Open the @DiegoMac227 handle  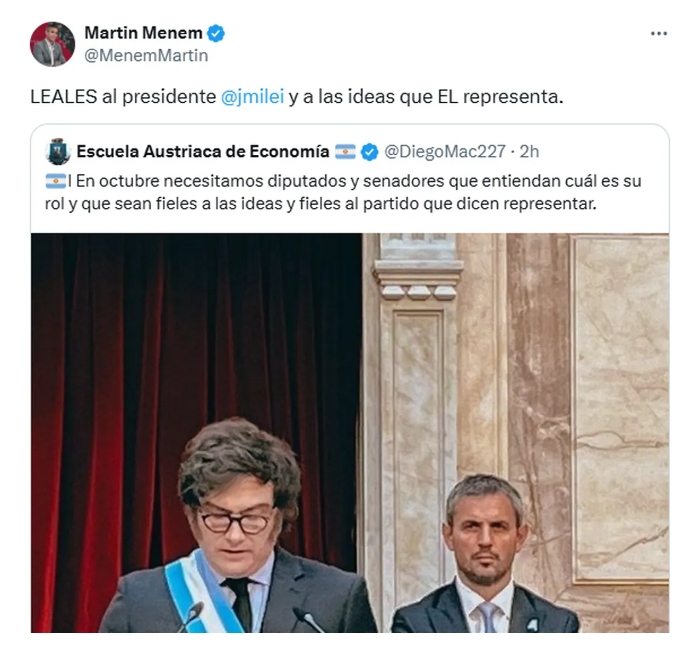445,151
